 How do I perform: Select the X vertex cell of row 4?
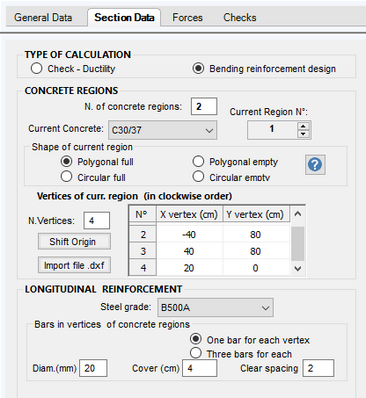[189, 268]
